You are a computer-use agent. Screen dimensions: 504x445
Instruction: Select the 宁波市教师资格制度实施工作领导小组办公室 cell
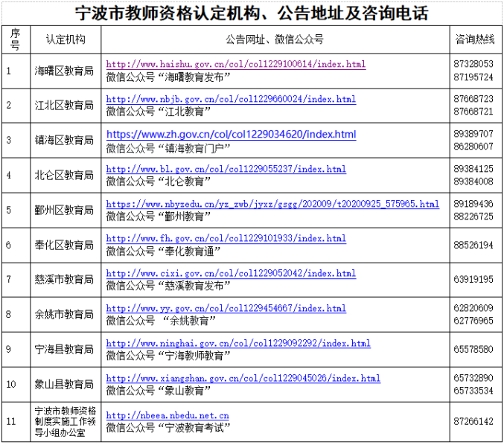[66, 422]
